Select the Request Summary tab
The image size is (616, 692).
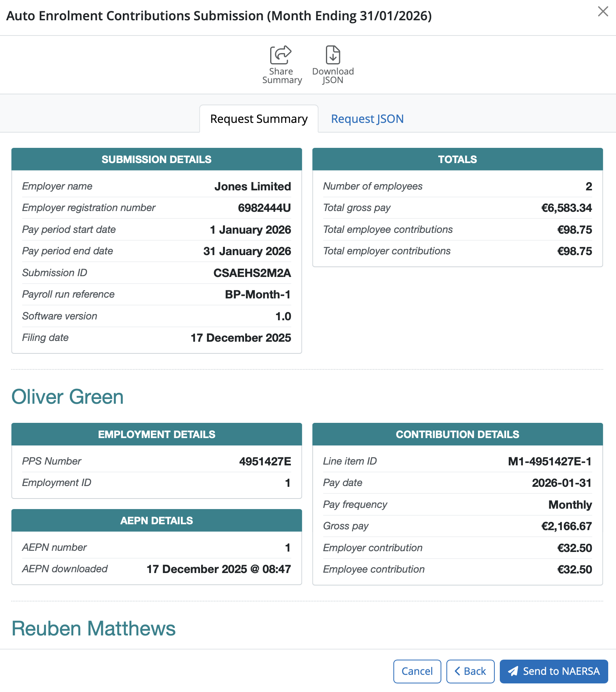pyautogui.click(x=259, y=119)
